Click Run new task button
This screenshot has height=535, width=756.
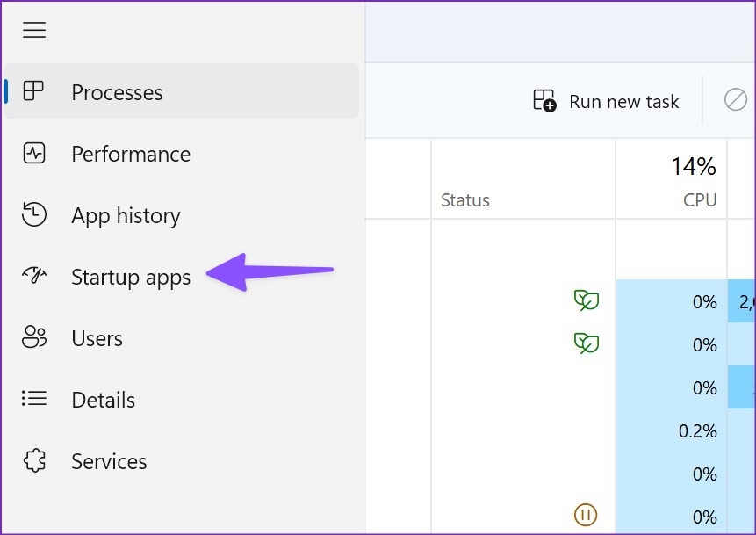point(607,101)
